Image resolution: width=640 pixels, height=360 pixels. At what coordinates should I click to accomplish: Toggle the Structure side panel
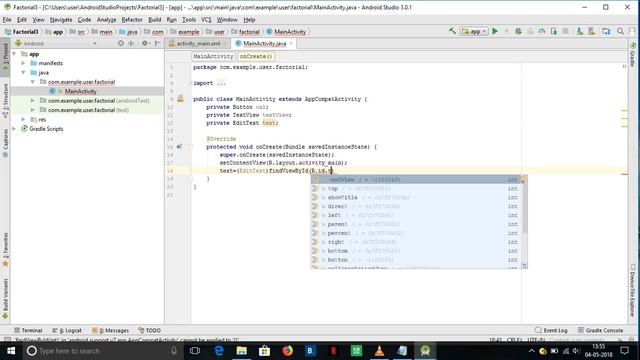click(x=5, y=101)
